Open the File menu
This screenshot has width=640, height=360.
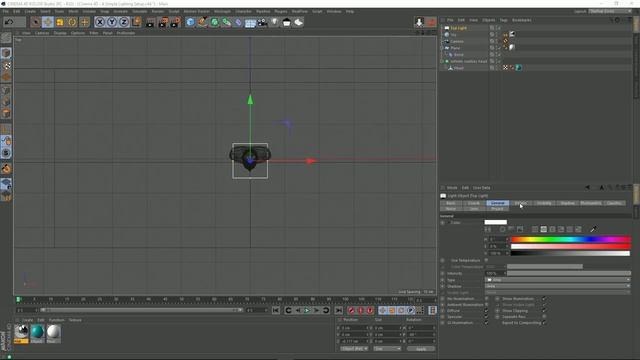point(6,11)
